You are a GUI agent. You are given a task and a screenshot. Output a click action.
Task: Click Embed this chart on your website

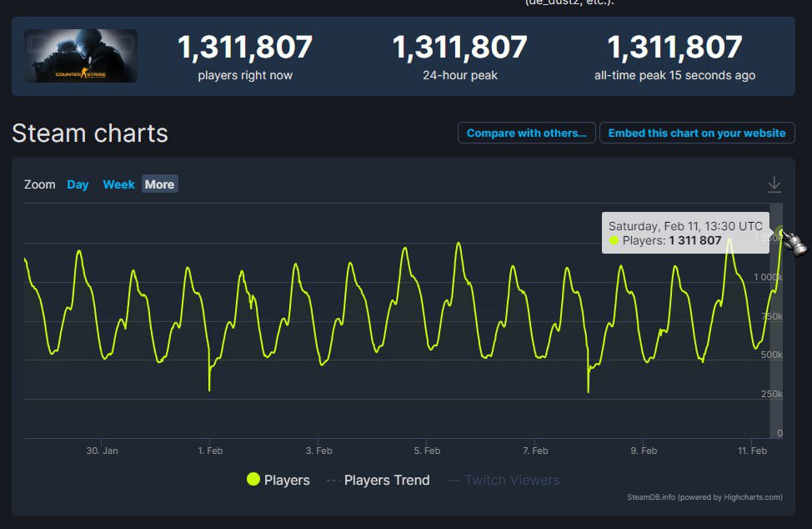696,134
